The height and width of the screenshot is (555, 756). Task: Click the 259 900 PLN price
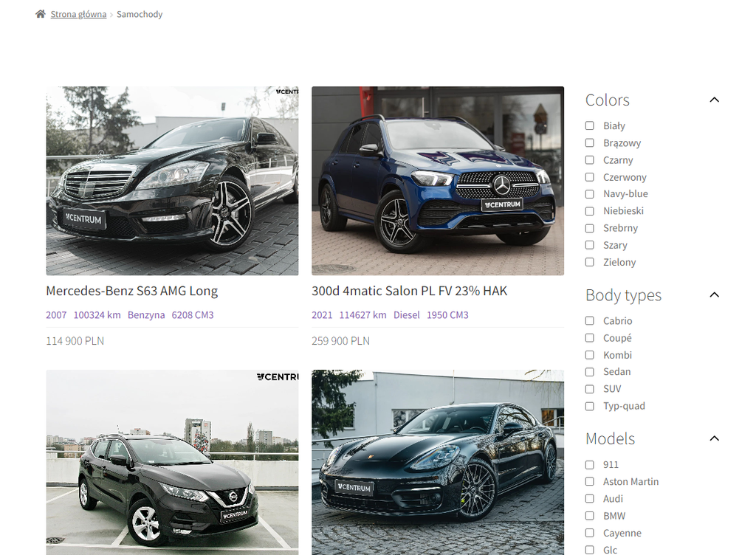click(x=341, y=341)
